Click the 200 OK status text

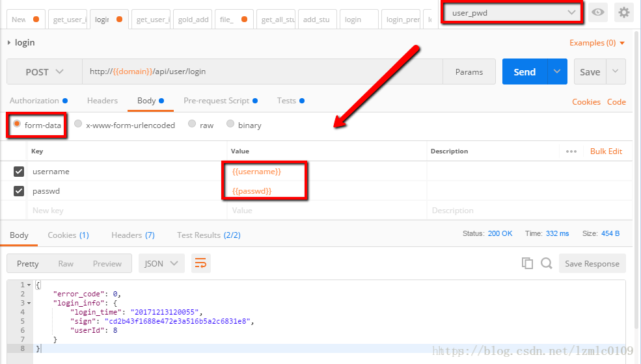500,233
